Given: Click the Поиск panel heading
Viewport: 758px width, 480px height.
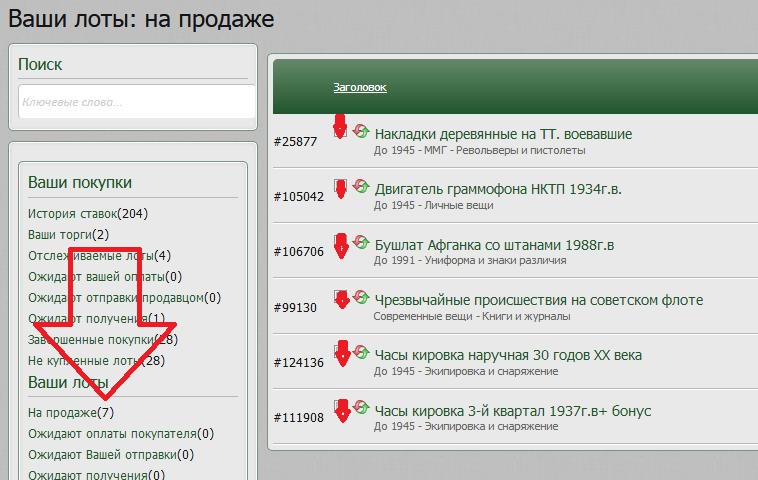Looking at the screenshot, I should (x=40, y=64).
